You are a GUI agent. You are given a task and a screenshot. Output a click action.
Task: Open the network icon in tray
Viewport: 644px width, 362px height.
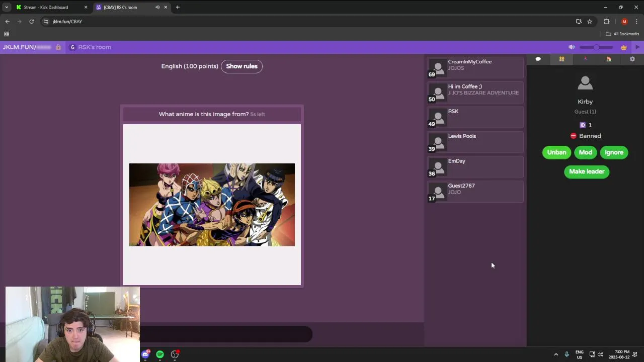pos(592,354)
